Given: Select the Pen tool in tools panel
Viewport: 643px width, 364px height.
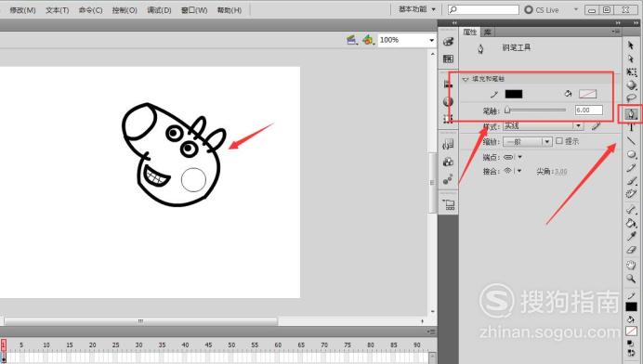Looking at the screenshot, I should (631, 113).
